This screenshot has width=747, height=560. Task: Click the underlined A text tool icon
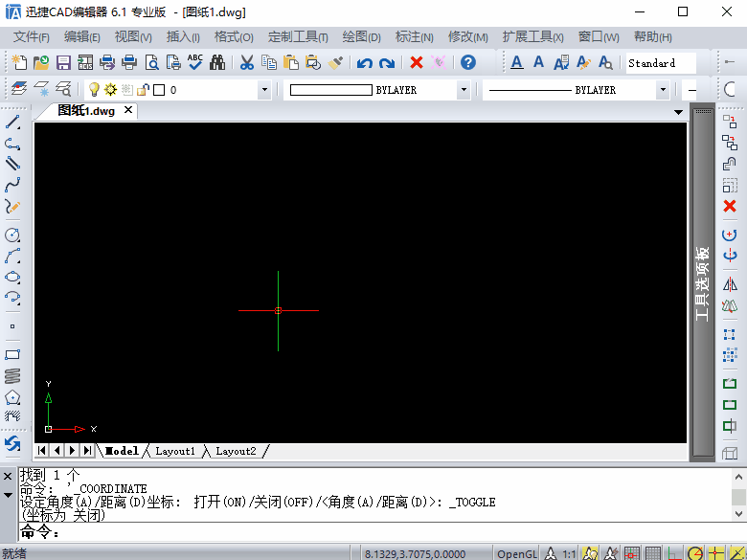click(517, 62)
